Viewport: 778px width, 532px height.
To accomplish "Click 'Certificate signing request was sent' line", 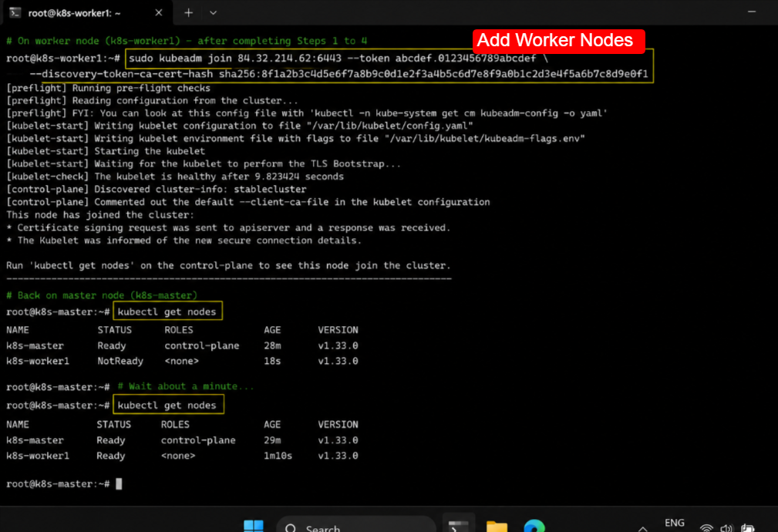I will (228, 227).
